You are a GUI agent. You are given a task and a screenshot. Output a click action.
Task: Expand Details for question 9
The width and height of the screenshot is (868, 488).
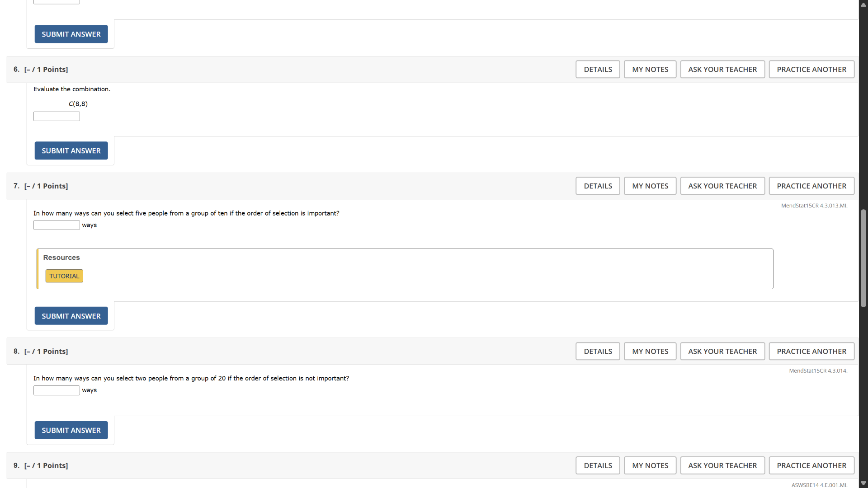pyautogui.click(x=598, y=465)
